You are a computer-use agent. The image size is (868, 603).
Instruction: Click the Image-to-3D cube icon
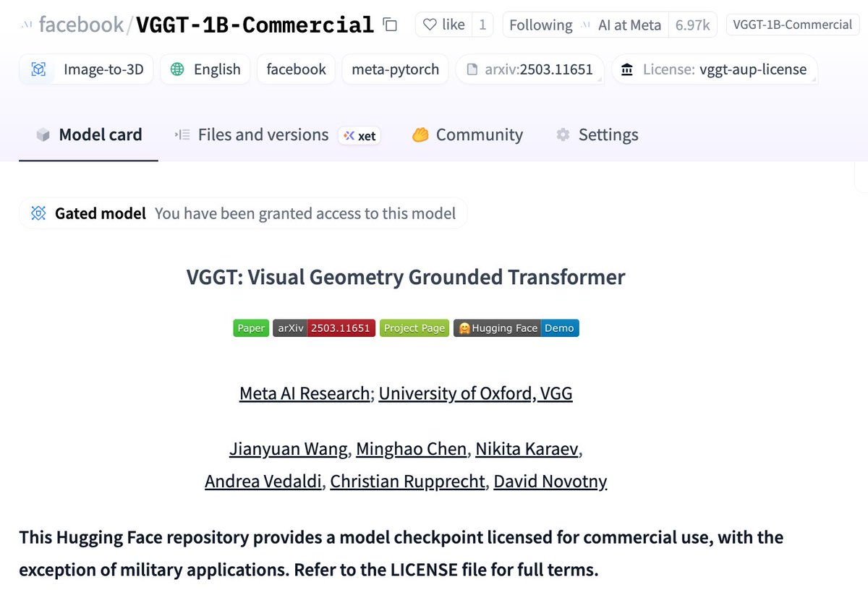38,69
